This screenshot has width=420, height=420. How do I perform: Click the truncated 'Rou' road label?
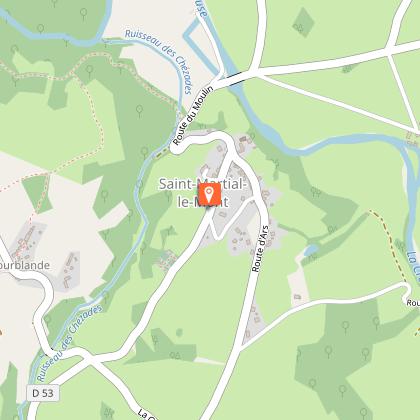413,303
